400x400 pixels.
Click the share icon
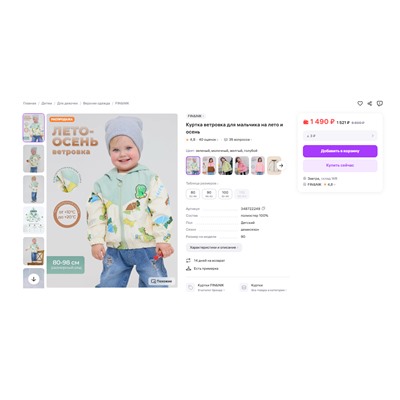pos(370,103)
